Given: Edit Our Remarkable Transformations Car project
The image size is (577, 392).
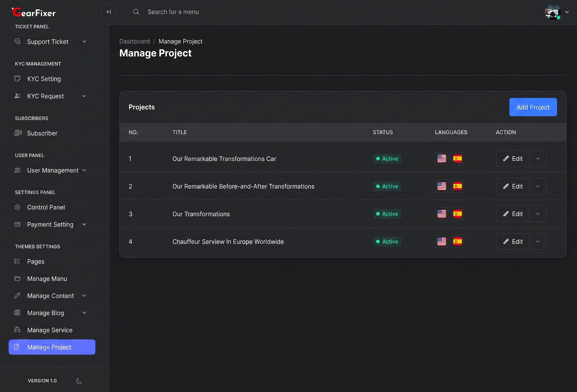Looking at the screenshot, I should [x=513, y=159].
